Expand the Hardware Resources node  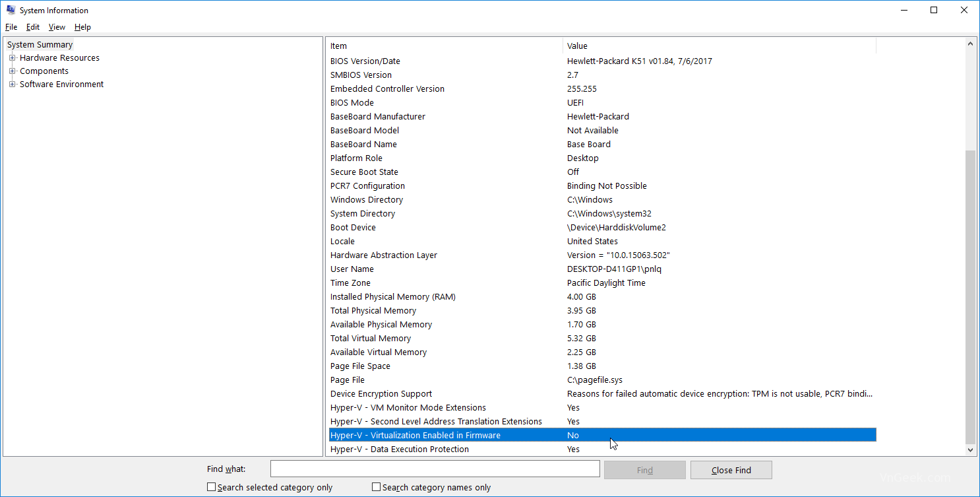(12, 58)
